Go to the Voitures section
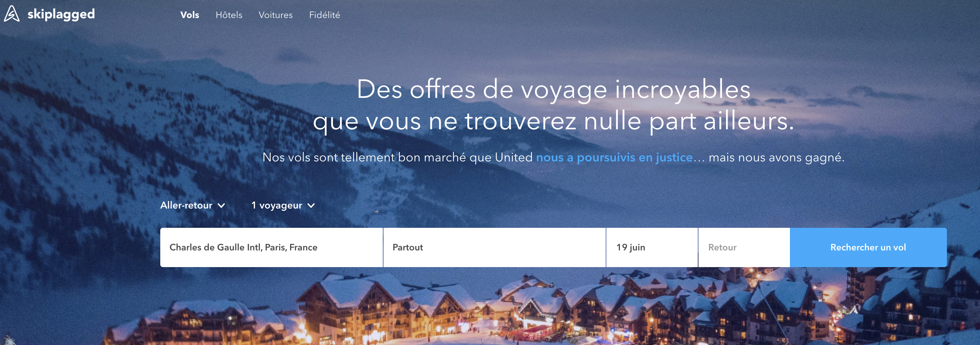The height and width of the screenshot is (345, 980). click(x=275, y=15)
